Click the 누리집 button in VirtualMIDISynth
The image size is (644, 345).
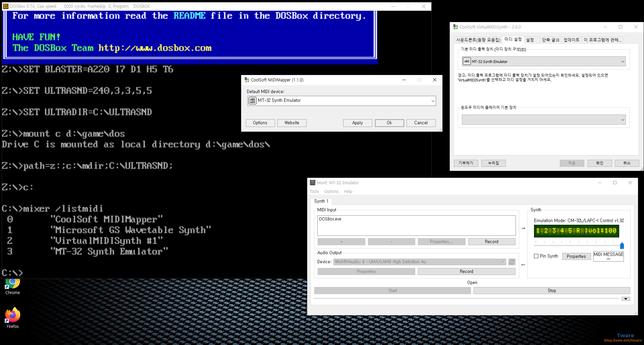pos(493,163)
